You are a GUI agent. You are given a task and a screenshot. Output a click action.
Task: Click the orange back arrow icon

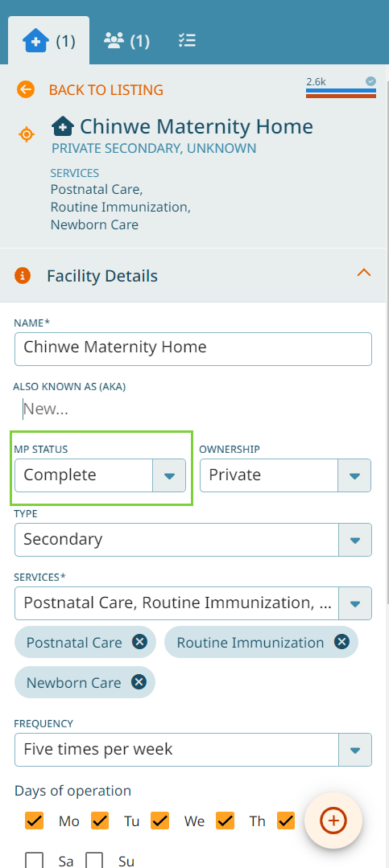point(26,89)
